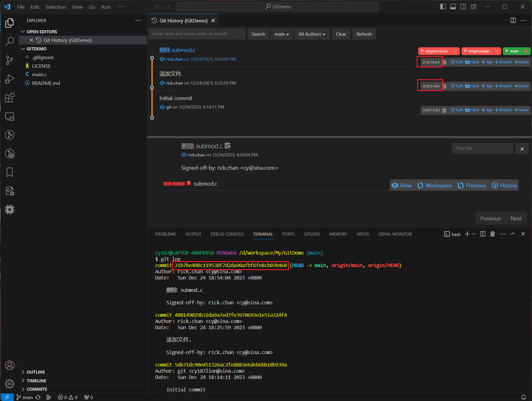Click the synchronize changes icon in status bar

[x=38, y=397]
